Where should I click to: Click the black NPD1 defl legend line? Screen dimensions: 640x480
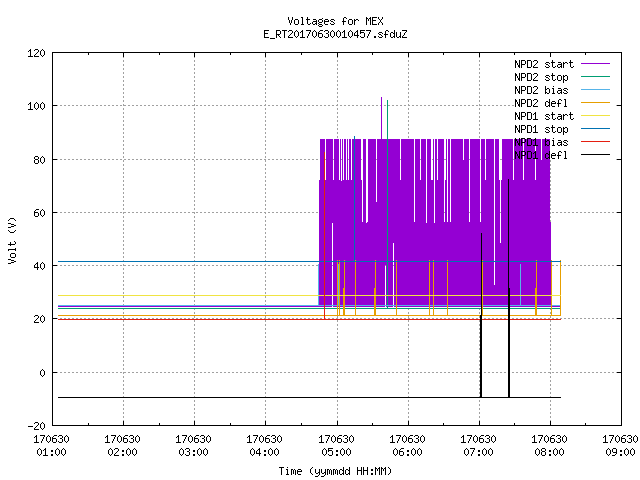point(595,155)
